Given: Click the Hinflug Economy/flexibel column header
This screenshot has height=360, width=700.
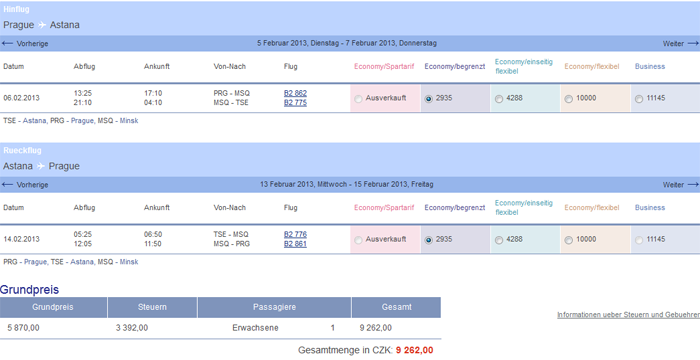Looking at the screenshot, I should click(592, 67).
